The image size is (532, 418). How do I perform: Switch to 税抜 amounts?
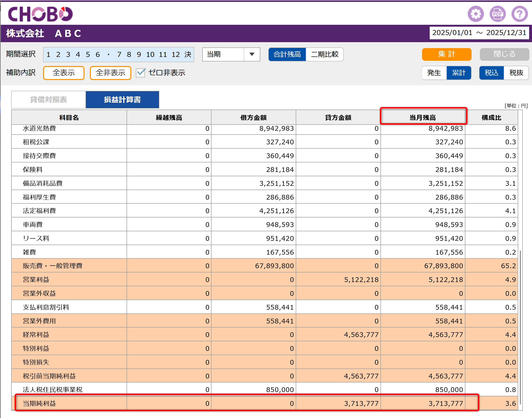coord(516,73)
